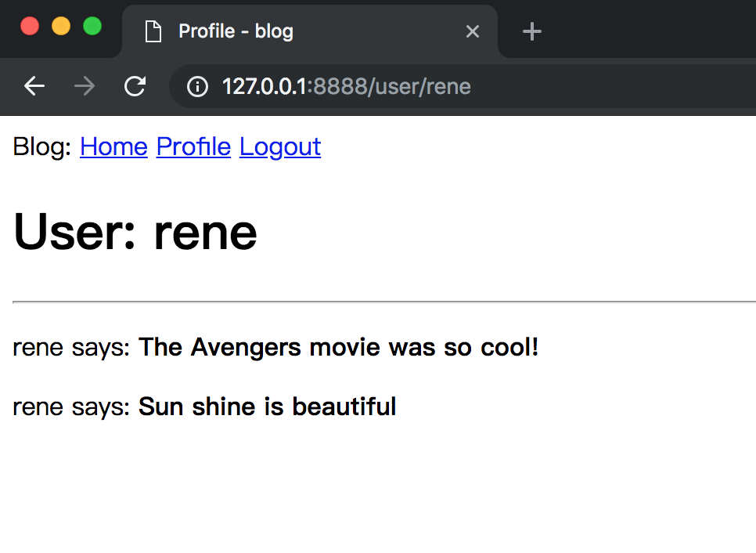Go to the Profile link
The height and width of the screenshot is (553, 756).
193,146
